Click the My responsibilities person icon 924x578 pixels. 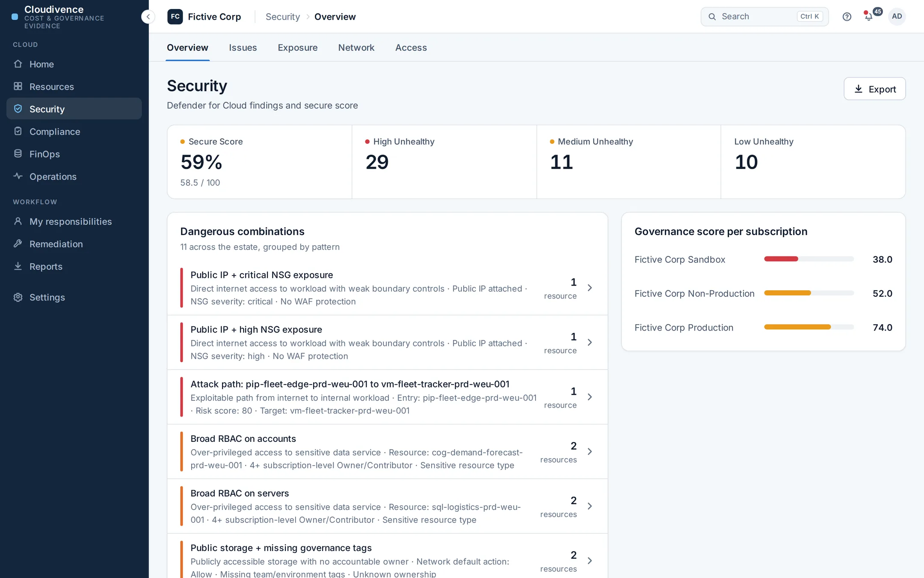(x=18, y=221)
